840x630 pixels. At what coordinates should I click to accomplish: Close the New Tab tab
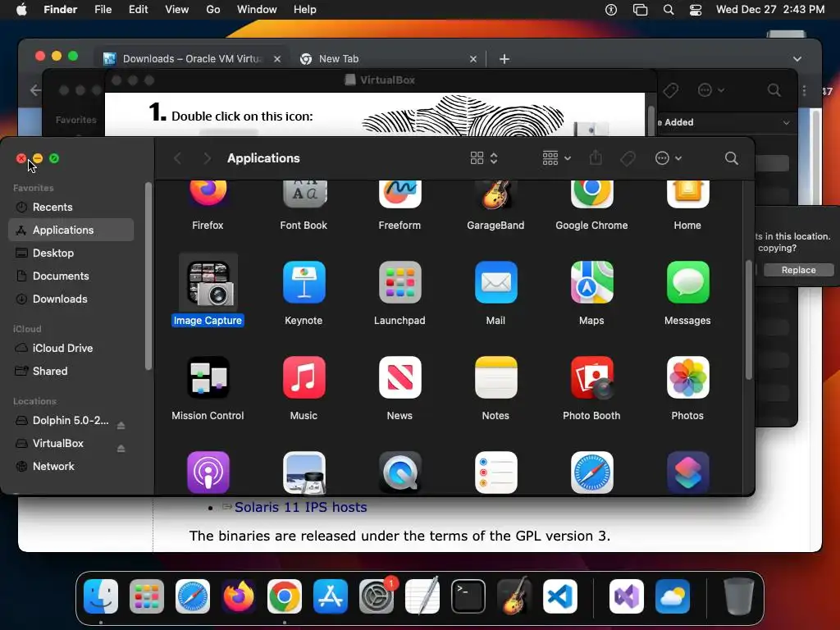[473, 59]
